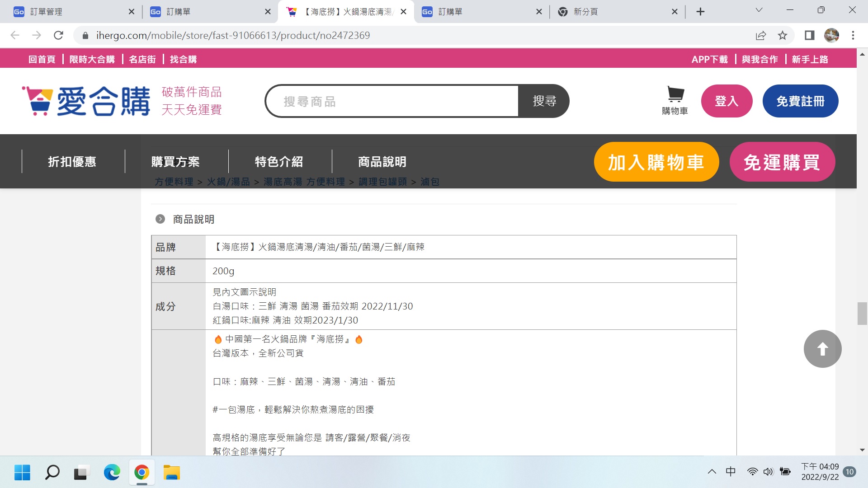Click 免運購買 button
868x488 pixels.
782,162
